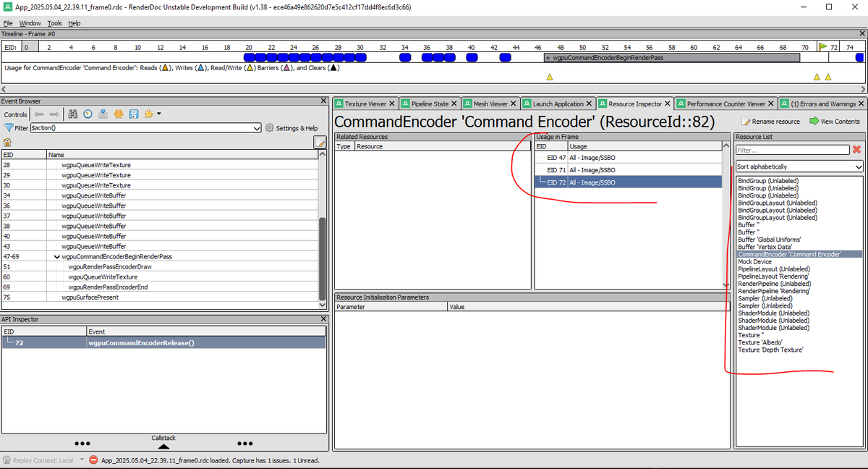Click the Rename resource button
868x469 pixels.
point(771,122)
